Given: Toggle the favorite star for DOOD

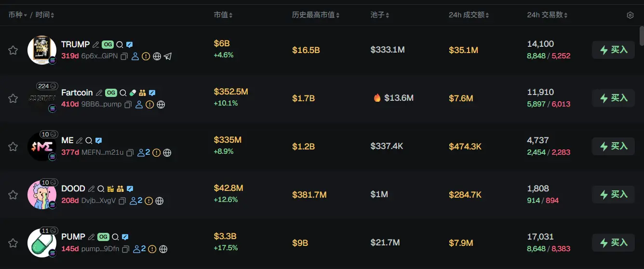Looking at the screenshot, I should (13, 195).
